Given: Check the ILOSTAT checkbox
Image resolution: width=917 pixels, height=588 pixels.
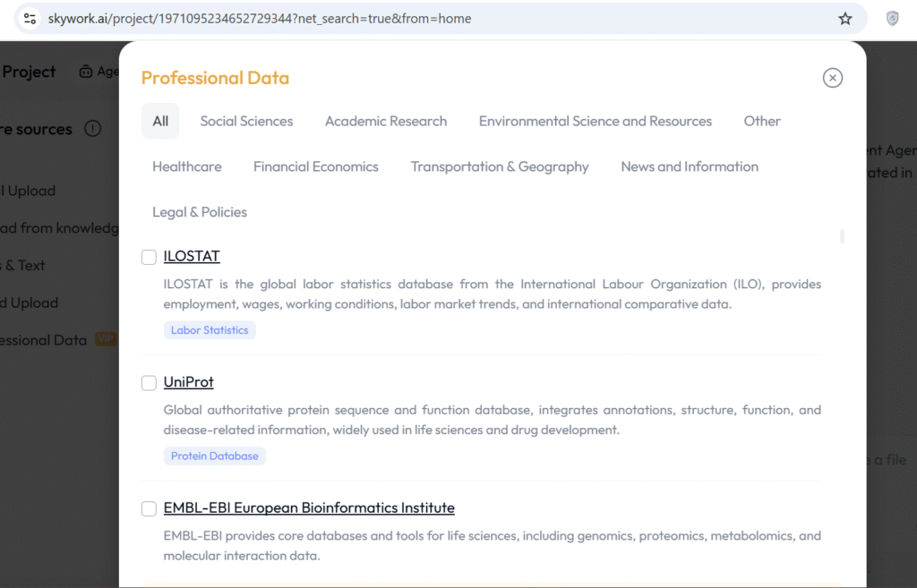Looking at the screenshot, I should 149,257.
